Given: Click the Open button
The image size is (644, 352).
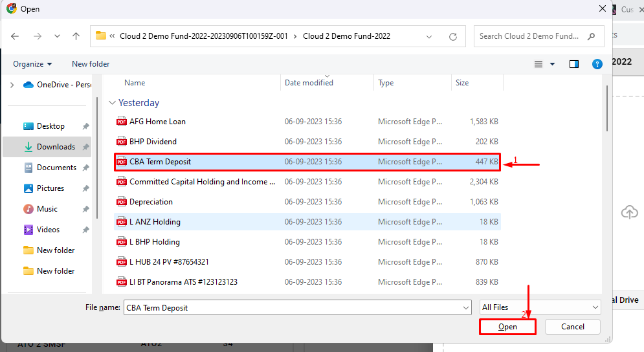Looking at the screenshot, I should click(507, 327).
